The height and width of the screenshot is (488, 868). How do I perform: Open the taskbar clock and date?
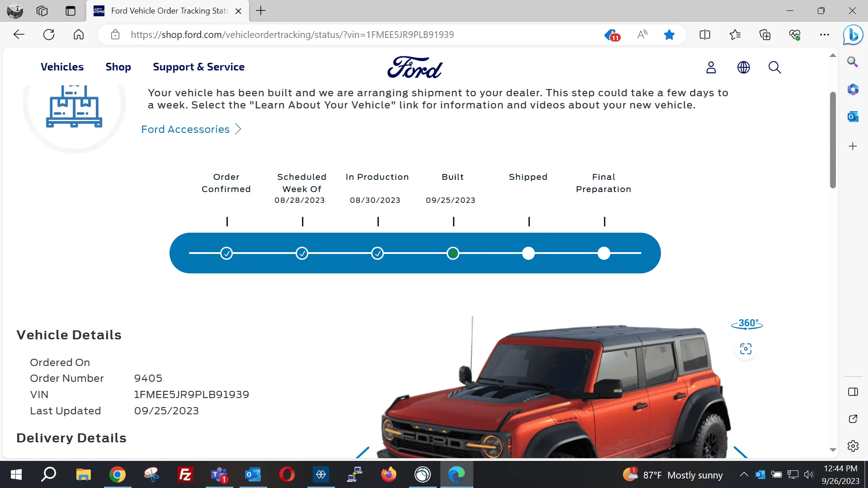[x=840, y=474]
